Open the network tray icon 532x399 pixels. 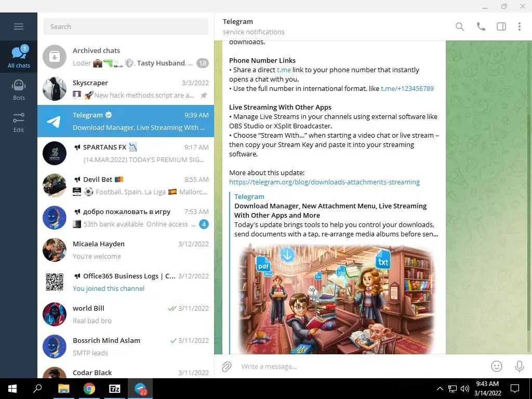[x=453, y=389]
